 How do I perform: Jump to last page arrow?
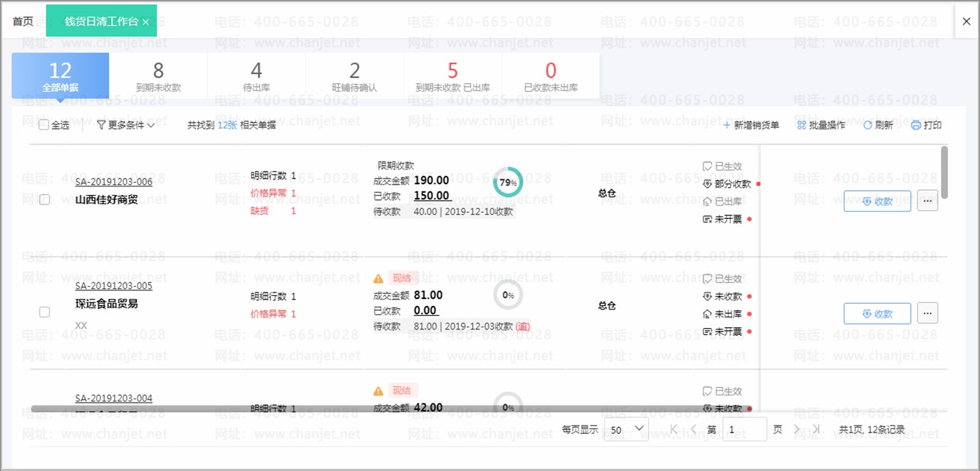coord(817,429)
